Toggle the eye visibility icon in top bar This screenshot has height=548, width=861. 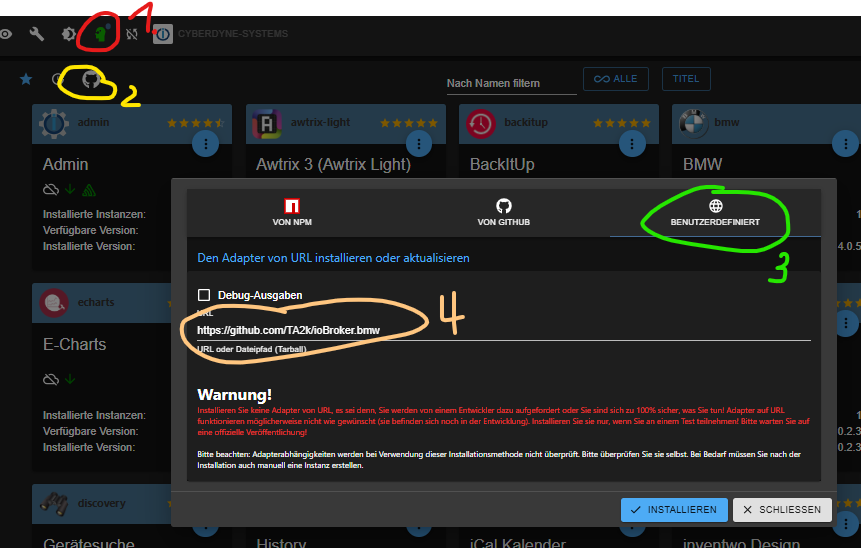click(x=5, y=34)
